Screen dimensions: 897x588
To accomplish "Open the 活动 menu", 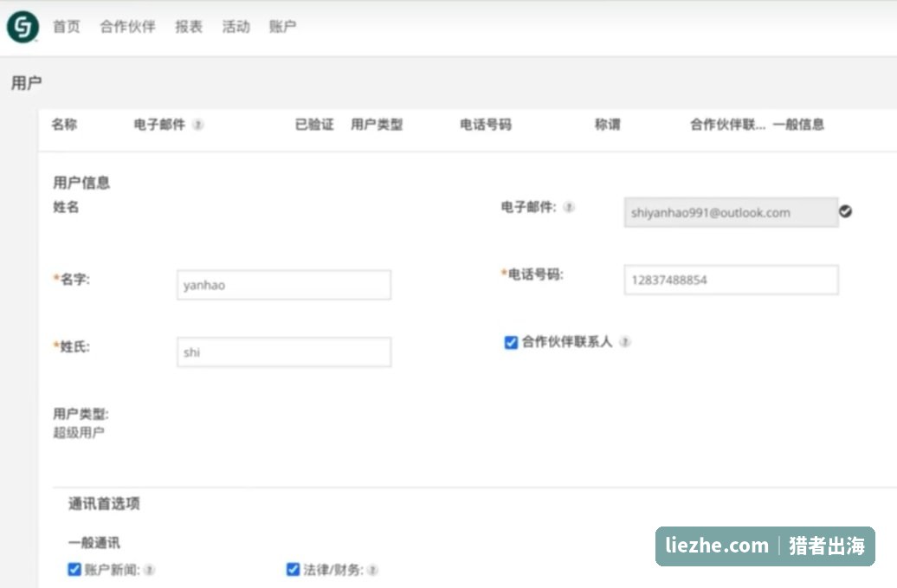I will tap(236, 26).
